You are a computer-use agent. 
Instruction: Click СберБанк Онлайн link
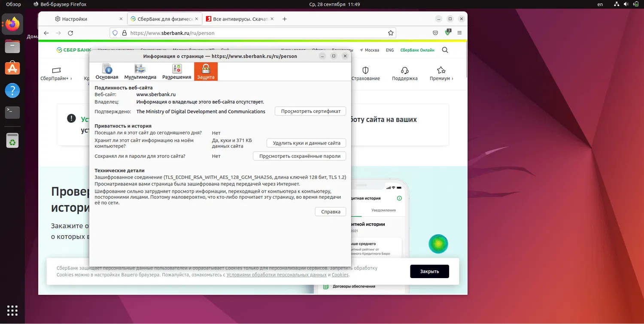click(x=417, y=50)
